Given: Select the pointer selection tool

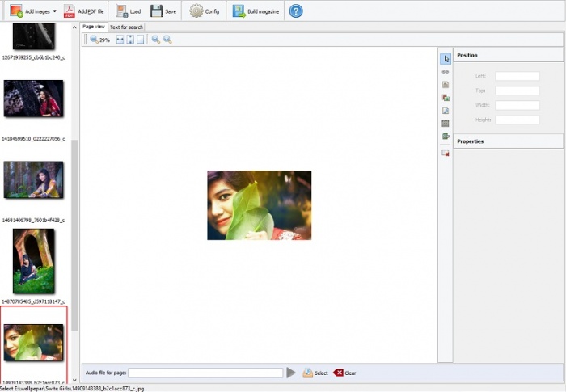Looking at the screenshot, I should click(x=445, y=59).
